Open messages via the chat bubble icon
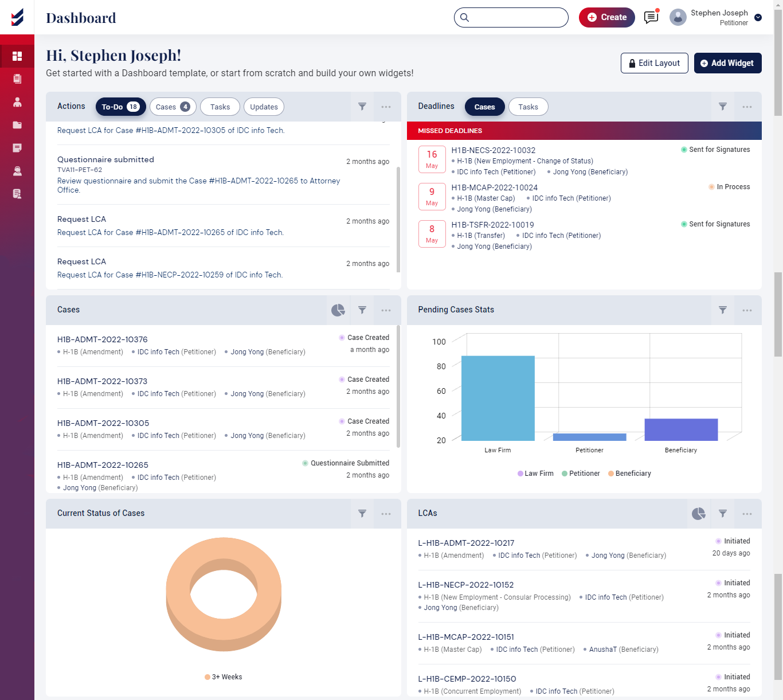 (x=651, y=17)
